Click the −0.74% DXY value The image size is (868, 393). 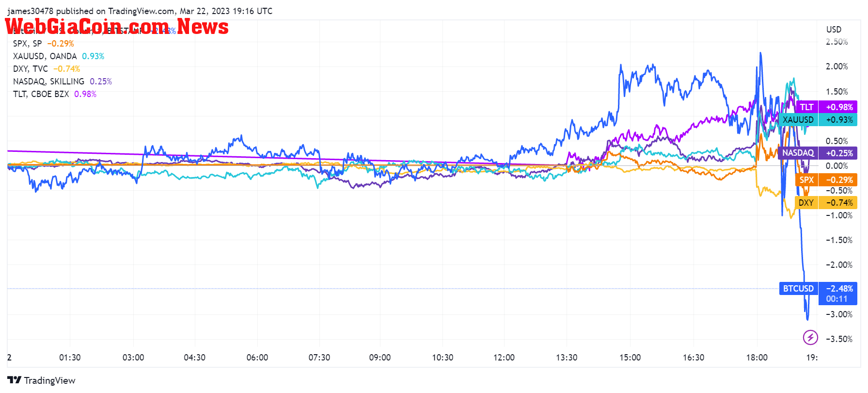point(838,203)
